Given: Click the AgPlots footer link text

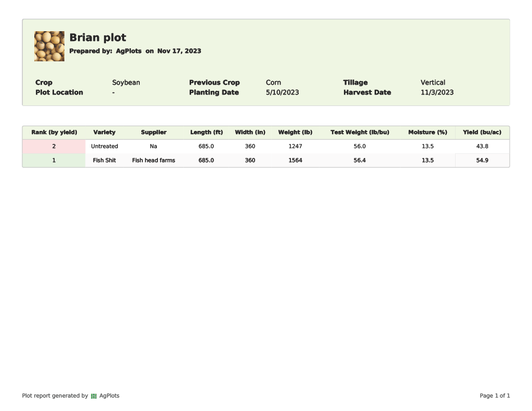Looking at the screenshot, I should (x=109, y=396).
